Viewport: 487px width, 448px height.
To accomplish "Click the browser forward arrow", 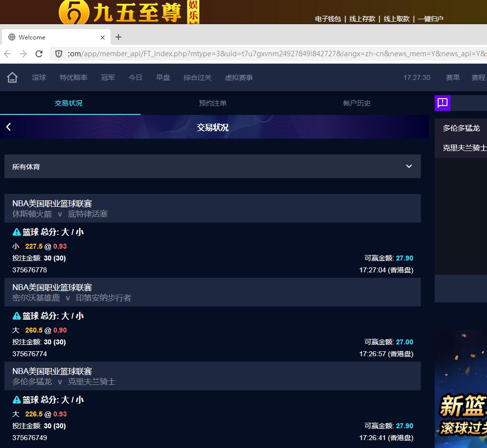I will click(x=23, y=54).
